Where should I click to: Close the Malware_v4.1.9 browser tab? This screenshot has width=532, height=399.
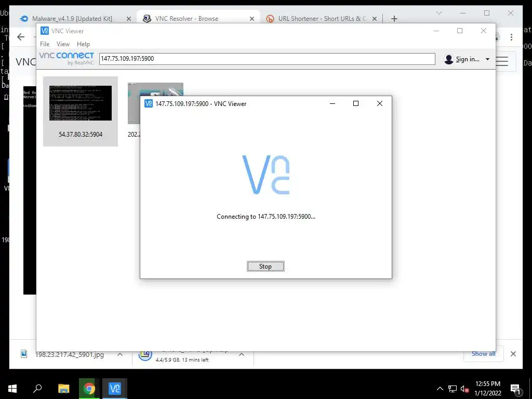(129, 19)
